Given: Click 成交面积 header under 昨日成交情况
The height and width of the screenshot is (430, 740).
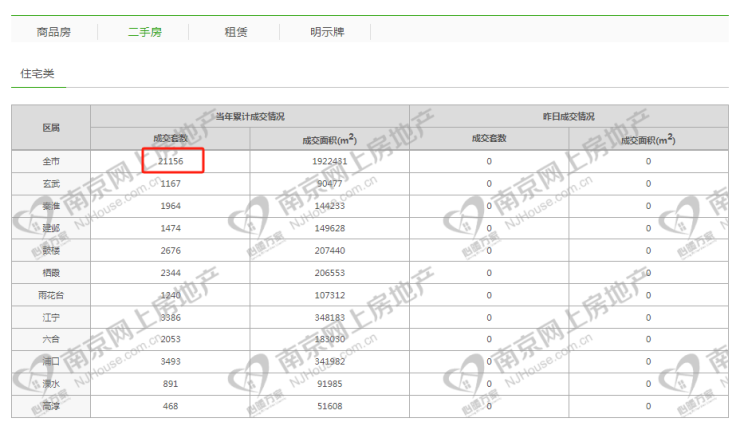Looking at the screenshot, I should tap(648, 139).
